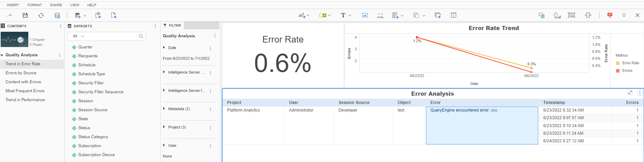Image resolution: width=644 pixels, height=162 pixels.
Task: Save the dossier with the floppy icon
Action: pos(25,15)
